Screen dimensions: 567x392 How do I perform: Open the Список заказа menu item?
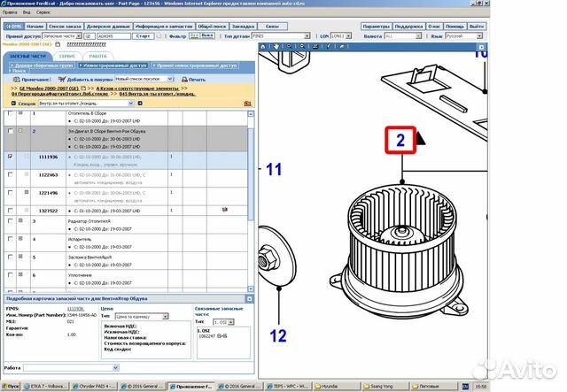[x=65, y=27]
